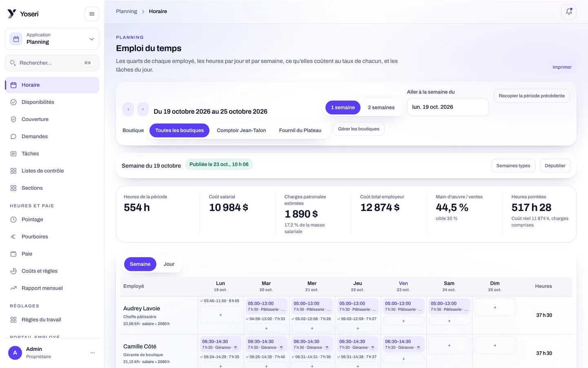Open Admin account options ellipsis

(93, 353)
